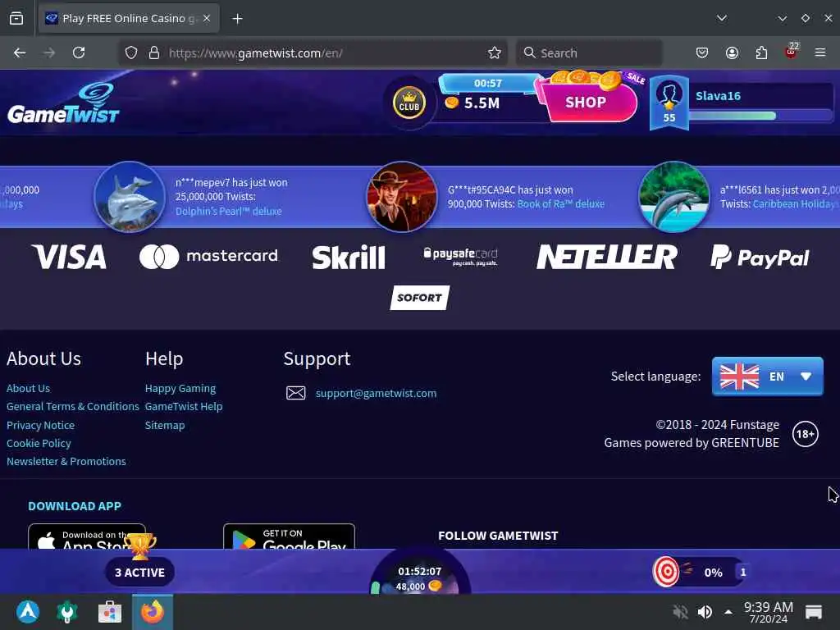Click the mastercard payment logo

tap(208, 257)
